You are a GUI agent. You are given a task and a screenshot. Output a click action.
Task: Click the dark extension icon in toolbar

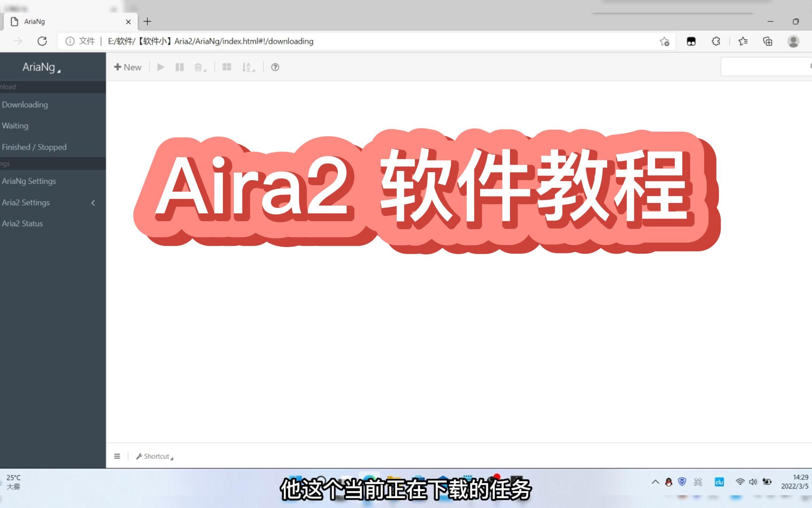[691, 41]
